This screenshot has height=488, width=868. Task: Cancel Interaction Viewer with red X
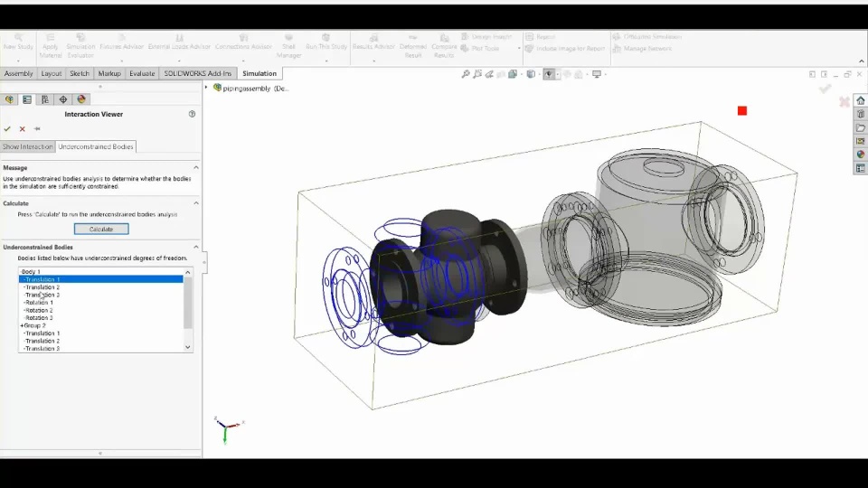(22, 129)
